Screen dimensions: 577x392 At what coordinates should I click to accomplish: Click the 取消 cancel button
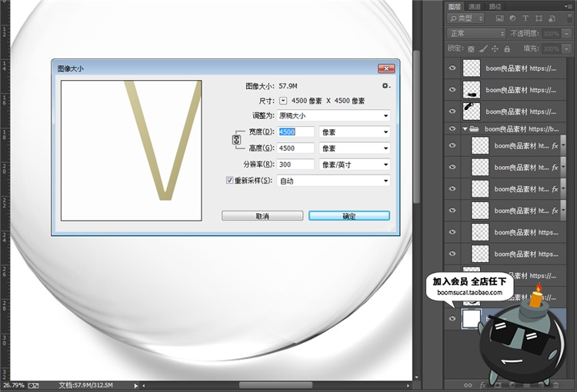tap(262, 216)
